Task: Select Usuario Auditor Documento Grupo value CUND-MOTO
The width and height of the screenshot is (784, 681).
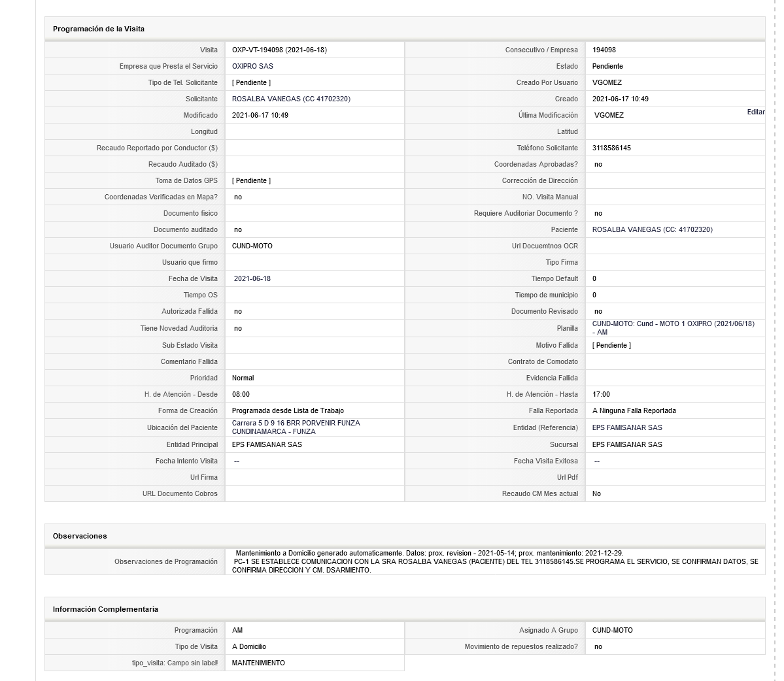Action: (x=252, y=246)
